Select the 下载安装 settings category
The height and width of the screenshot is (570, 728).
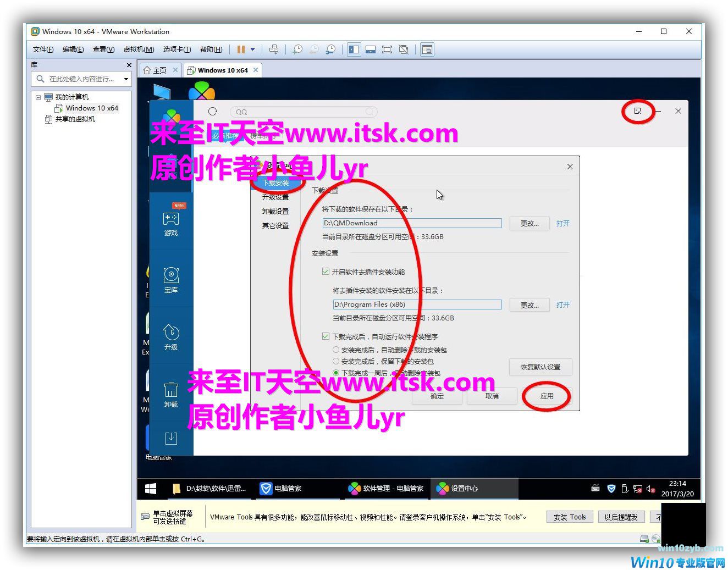point(275,183)
